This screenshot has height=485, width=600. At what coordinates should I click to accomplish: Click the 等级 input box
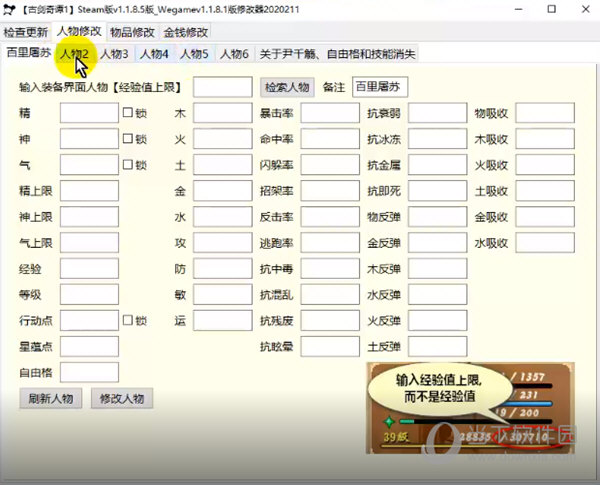click(x=89, y=295)
